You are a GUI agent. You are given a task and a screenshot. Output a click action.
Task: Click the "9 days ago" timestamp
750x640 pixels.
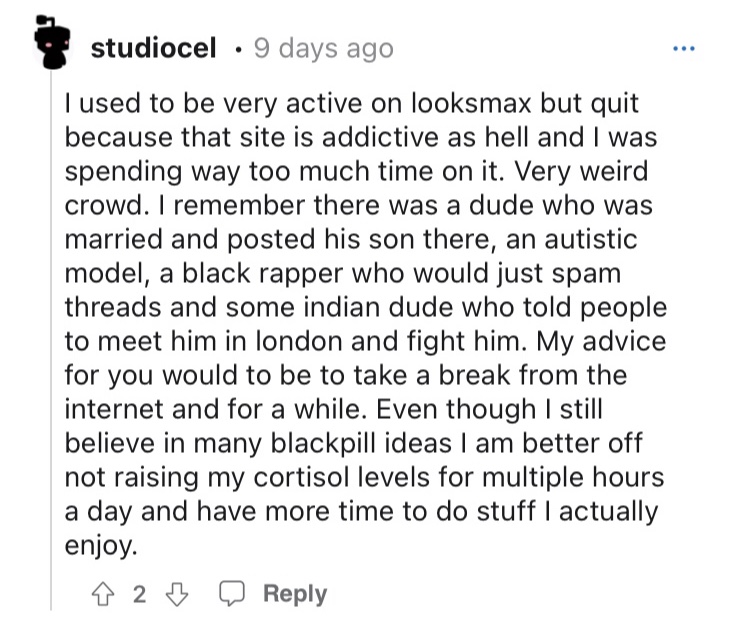324,49
